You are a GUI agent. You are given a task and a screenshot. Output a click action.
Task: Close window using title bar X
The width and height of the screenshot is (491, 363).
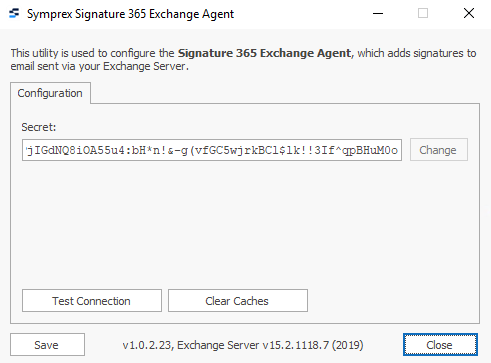coord(469,14)
